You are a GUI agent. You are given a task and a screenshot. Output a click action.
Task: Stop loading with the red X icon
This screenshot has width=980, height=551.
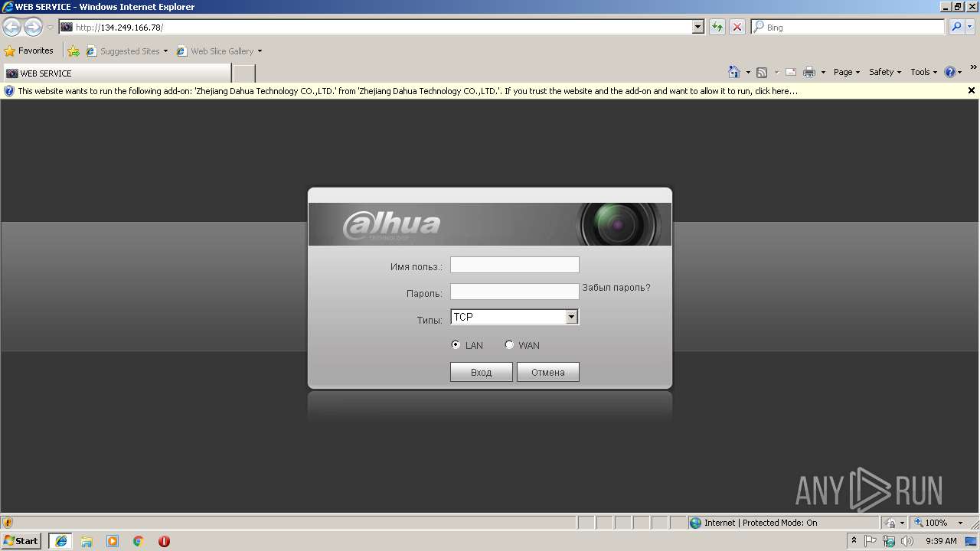tap(737, 28)
